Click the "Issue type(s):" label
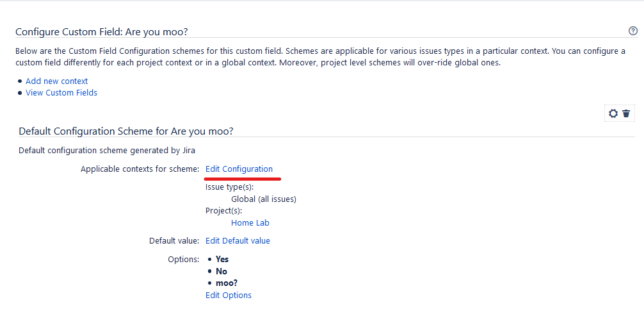The image size is (644, 316). [229, 187]
